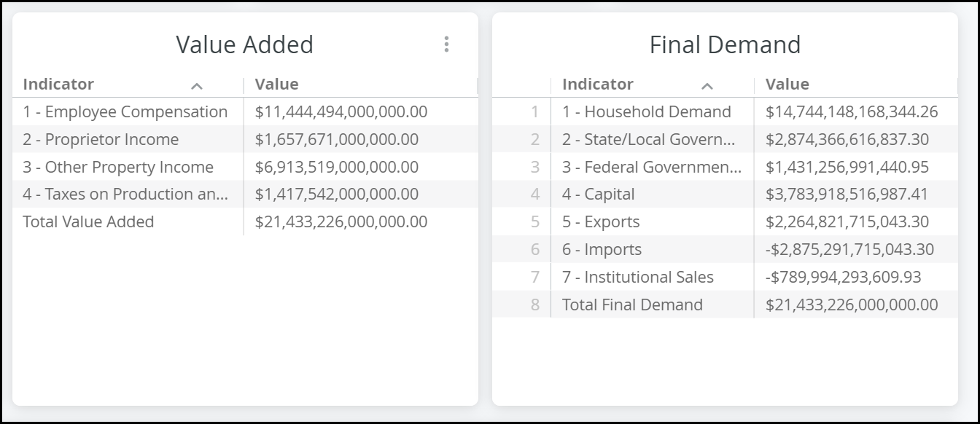Viewport: 980px width, 424px height.
Task: Click the Capital value cell
Action: (856, 195)
